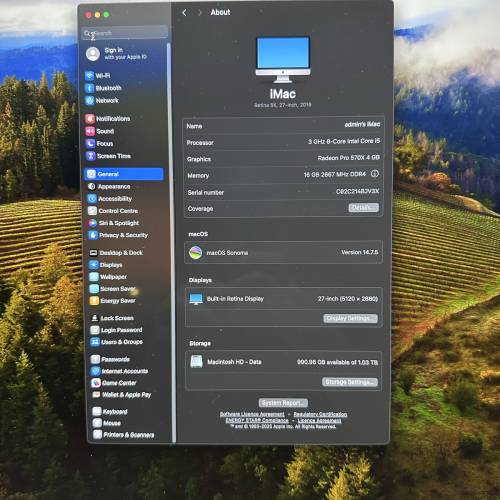Image resolution: width=500 pixels, height=500 pixels.
Task: Open Regulatory Certification link
Action: 320,414
